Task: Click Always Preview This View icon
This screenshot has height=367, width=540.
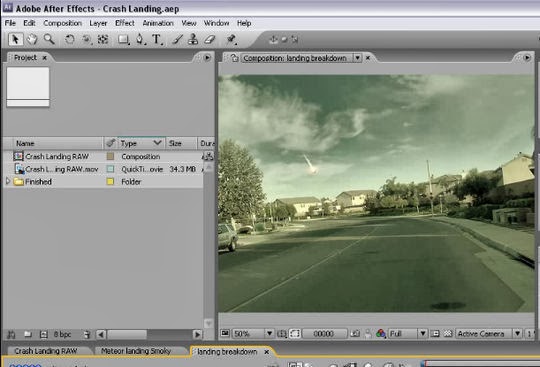Action: (225, 333)
